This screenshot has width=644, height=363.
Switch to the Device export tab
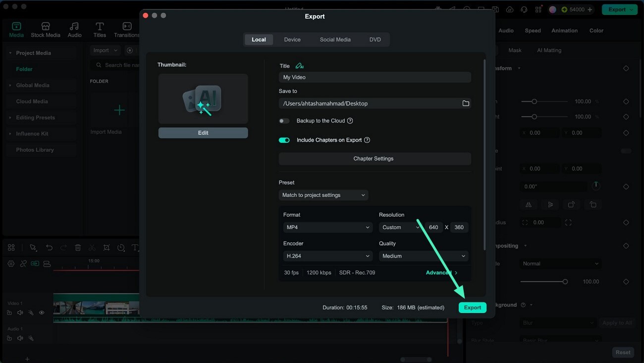[292, 40]
